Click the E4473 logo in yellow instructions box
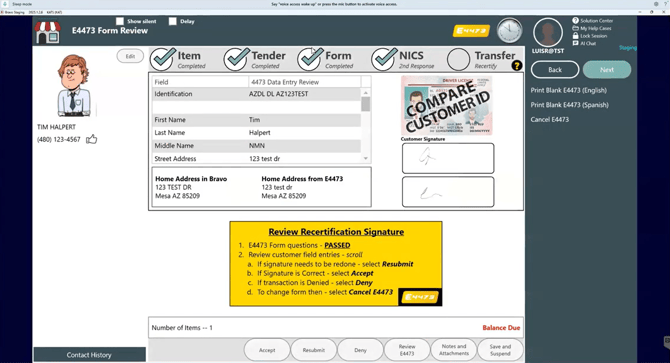 tap(420, 297)
